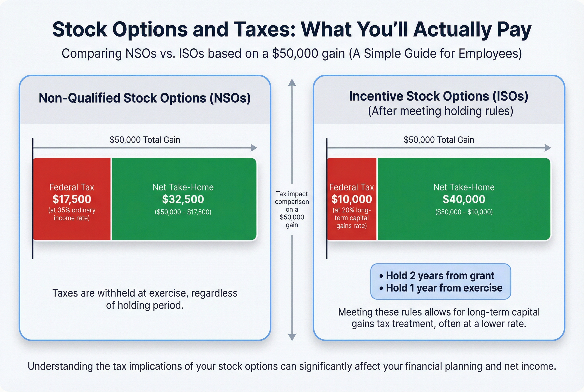Click the Non-Qualified Stock Options (NSOs) header
584x392 pixels.
point(145,98)
